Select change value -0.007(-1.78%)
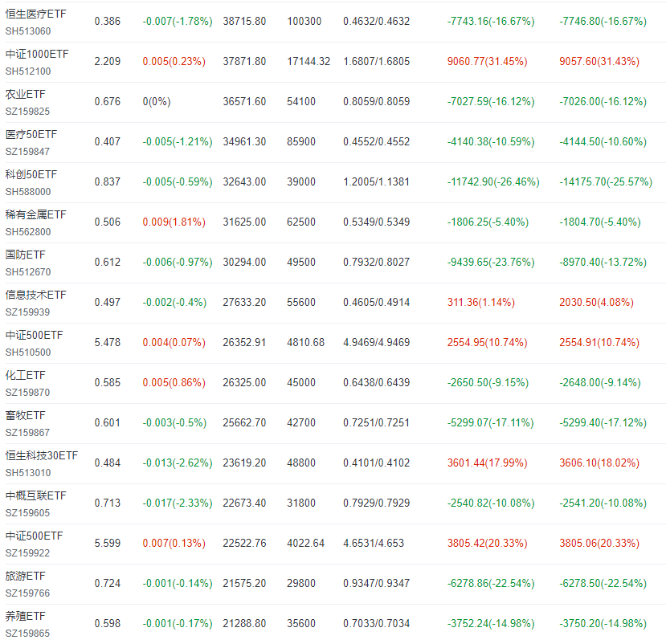Screen dimensions: 666x644 point(178,21)
